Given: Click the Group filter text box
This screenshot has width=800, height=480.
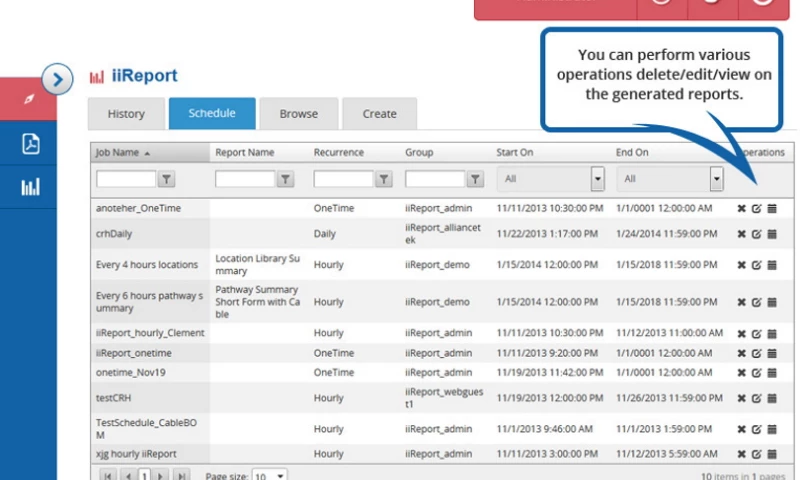Looking at the screenshot, I should 435,179.
